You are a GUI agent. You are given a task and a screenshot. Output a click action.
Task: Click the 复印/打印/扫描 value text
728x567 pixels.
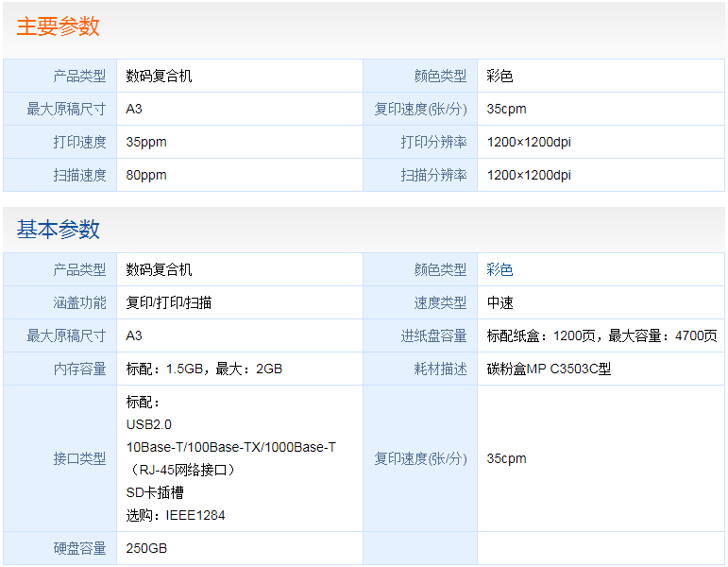(169, 302)
